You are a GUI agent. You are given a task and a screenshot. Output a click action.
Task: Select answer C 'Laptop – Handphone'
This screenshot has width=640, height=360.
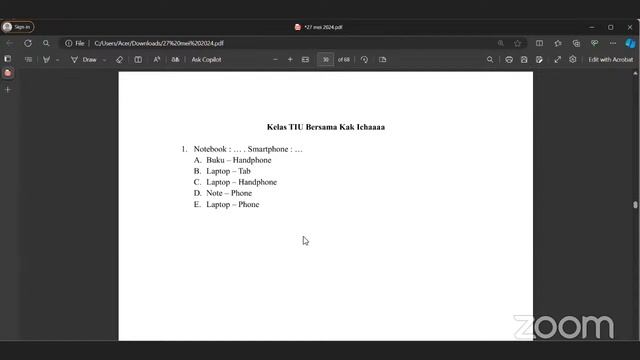point(241,182)
